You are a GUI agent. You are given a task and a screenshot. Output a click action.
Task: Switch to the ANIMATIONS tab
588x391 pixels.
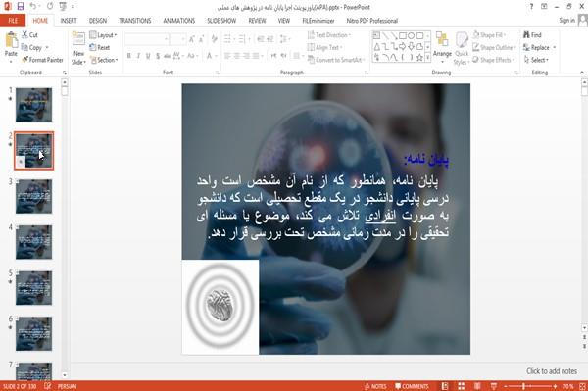pos(179,21)
